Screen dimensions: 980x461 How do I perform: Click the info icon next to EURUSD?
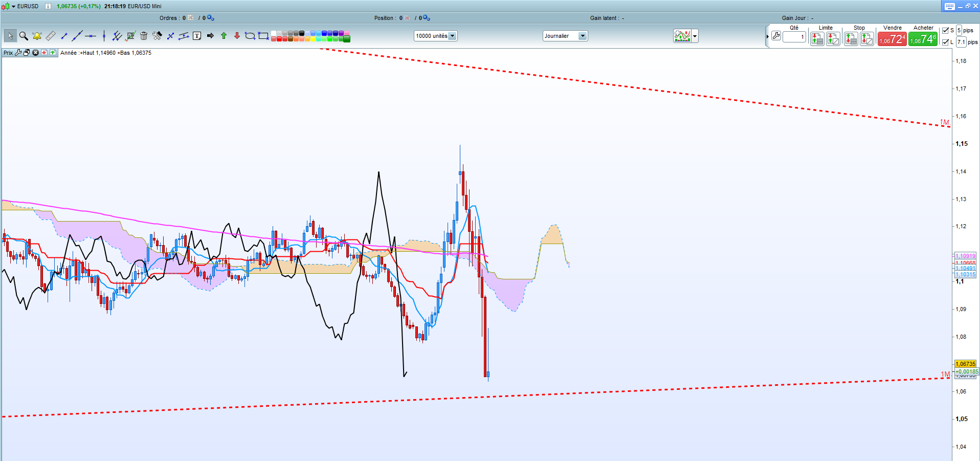point(48,6)
